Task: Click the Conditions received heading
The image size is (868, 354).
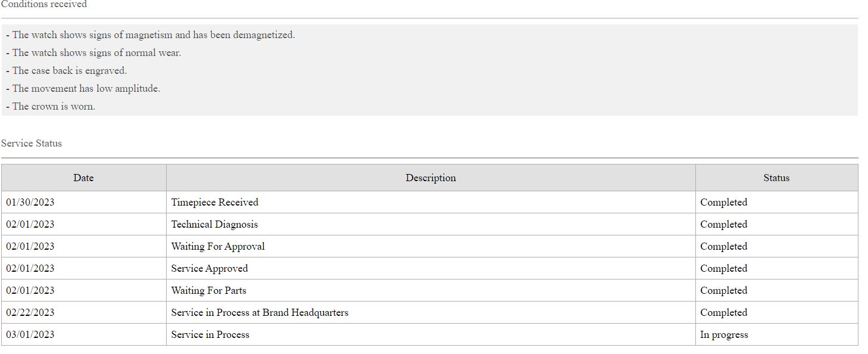Action: tap(44, 4)
